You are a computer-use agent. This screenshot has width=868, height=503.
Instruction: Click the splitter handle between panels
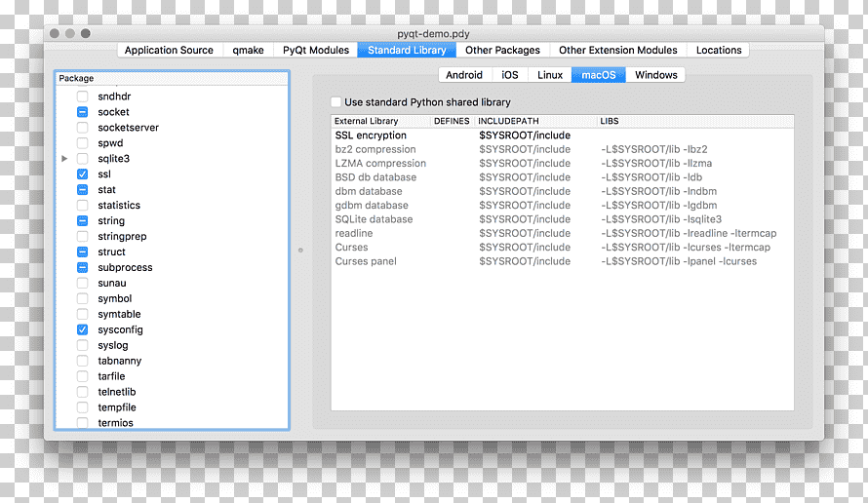300,251
